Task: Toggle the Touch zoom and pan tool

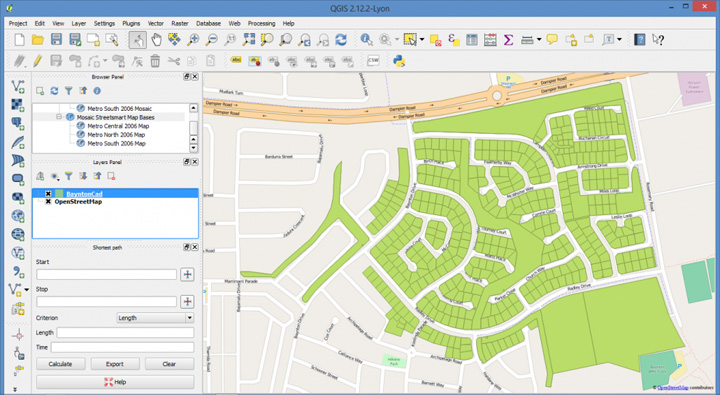Action: (x=137, y=40)
